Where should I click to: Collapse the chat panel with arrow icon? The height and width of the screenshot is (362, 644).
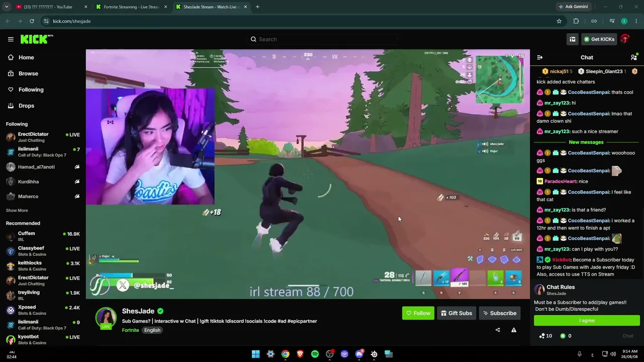540,57
